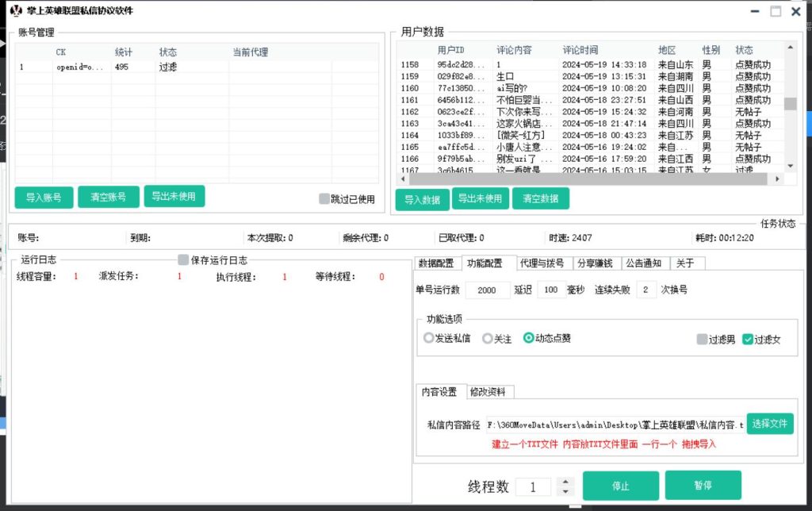Select the 发送私信 radio option

429,338
